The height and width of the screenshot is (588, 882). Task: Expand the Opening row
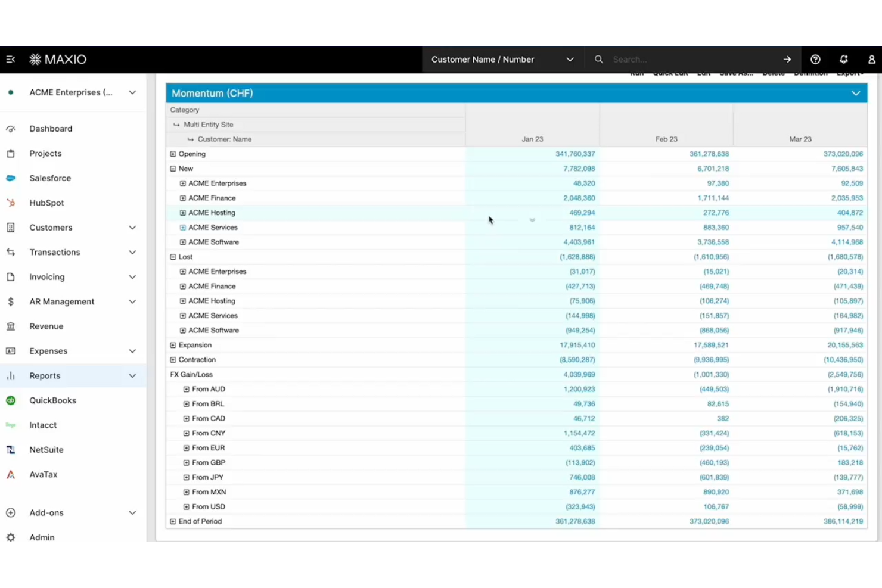(173, 154)
